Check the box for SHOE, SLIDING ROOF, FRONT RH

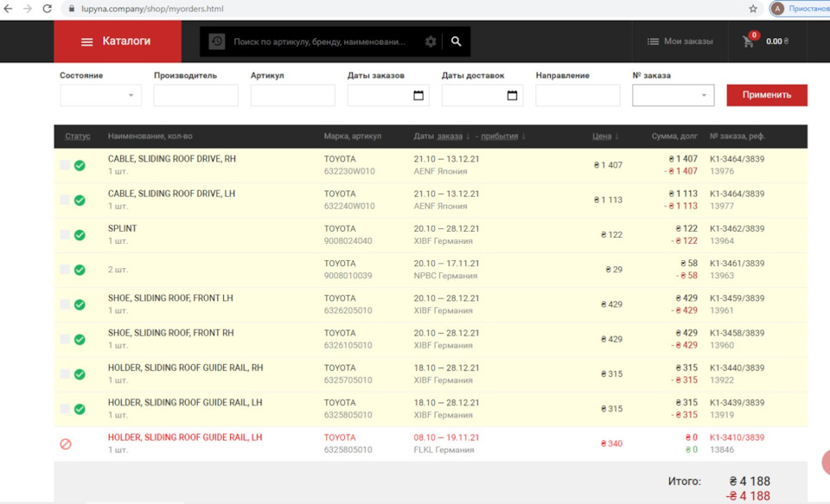point(65,339)
